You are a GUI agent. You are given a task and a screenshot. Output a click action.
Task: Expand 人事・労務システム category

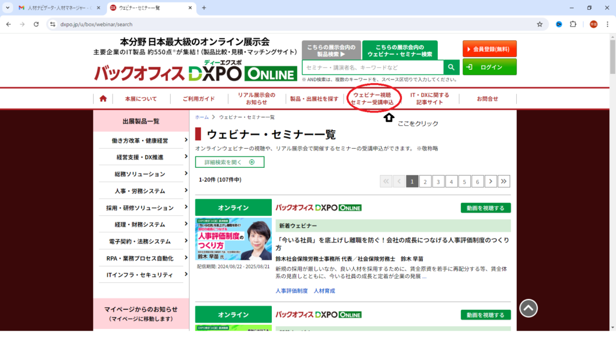pos(141,191)
